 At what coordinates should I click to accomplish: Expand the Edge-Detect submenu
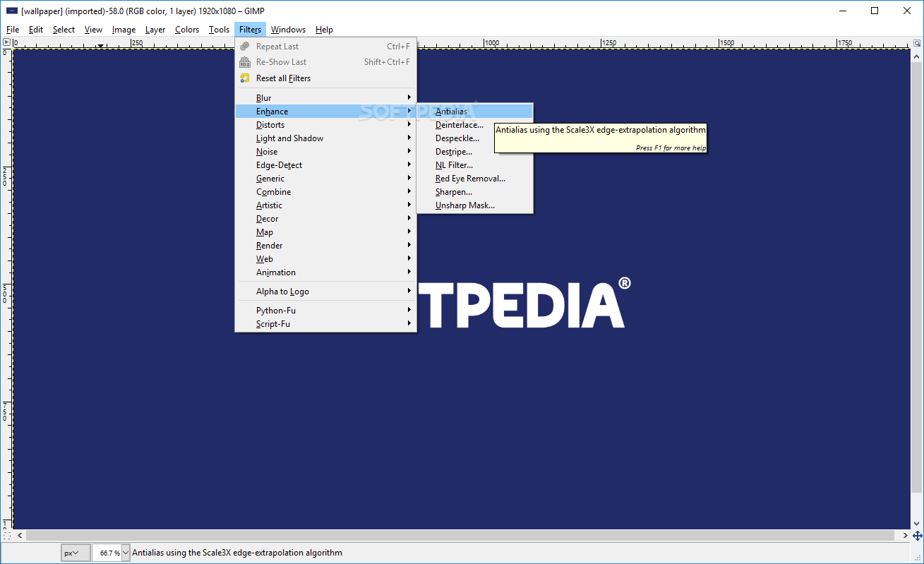point(325,165)
